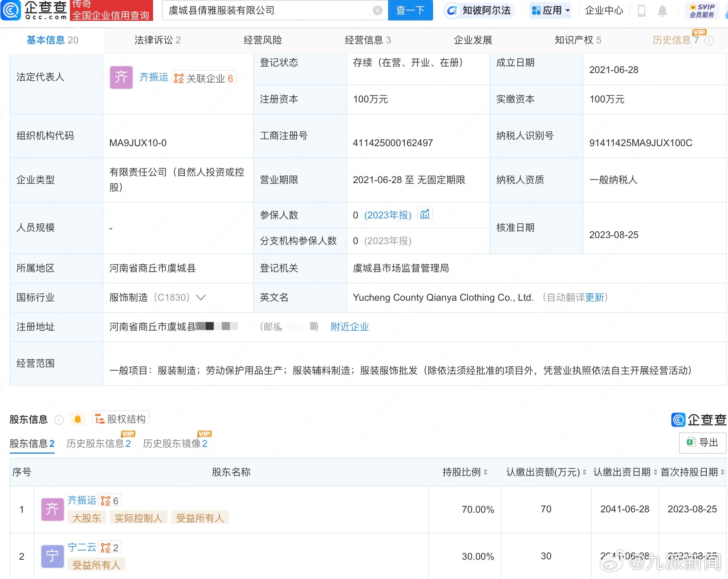This screenshot has width=728, height=579.
Task: Select registration number 411425000162497
Action: (393, 143)
